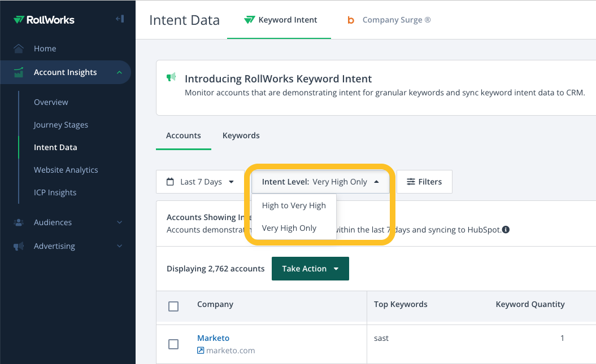
Task: Check the Marketo row checkbox
Action: pos(173,344)
